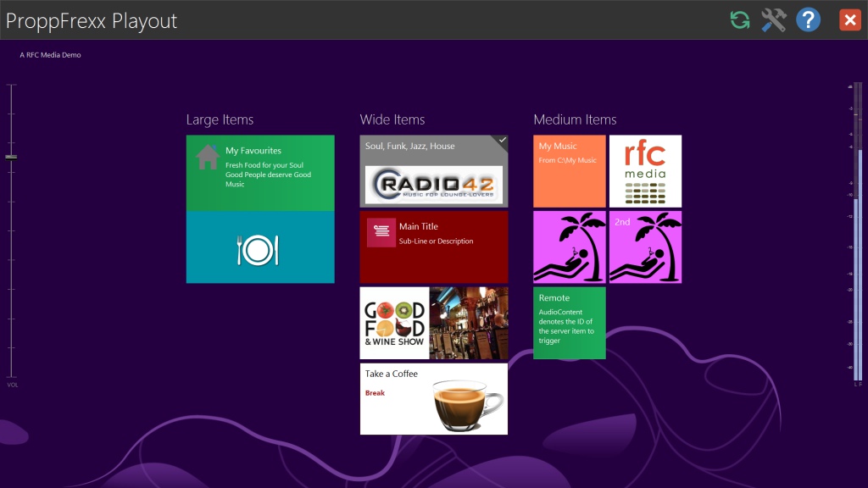Select the Take a Coffee break tile
Screen dimensions: 868x488
[x=433, y=399]
